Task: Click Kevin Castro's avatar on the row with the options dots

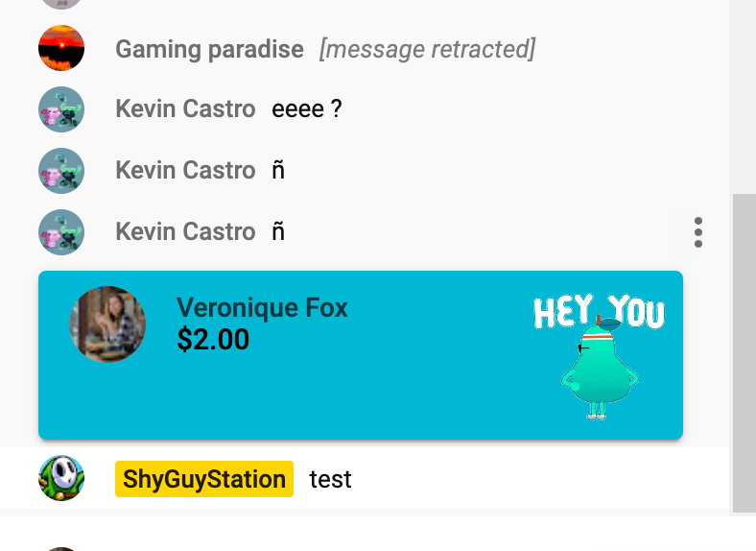Action: (x=61, y=232)
